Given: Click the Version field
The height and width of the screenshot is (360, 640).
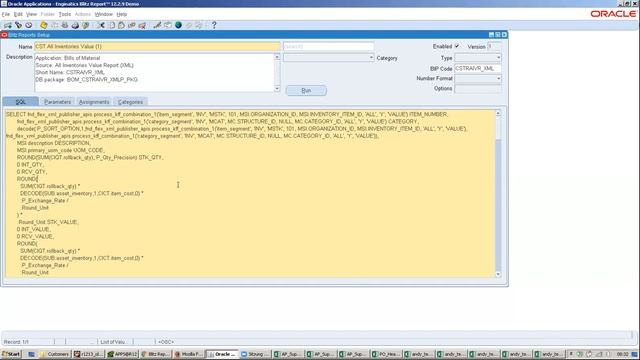Looking at the screenshot, I should [494, 47].
